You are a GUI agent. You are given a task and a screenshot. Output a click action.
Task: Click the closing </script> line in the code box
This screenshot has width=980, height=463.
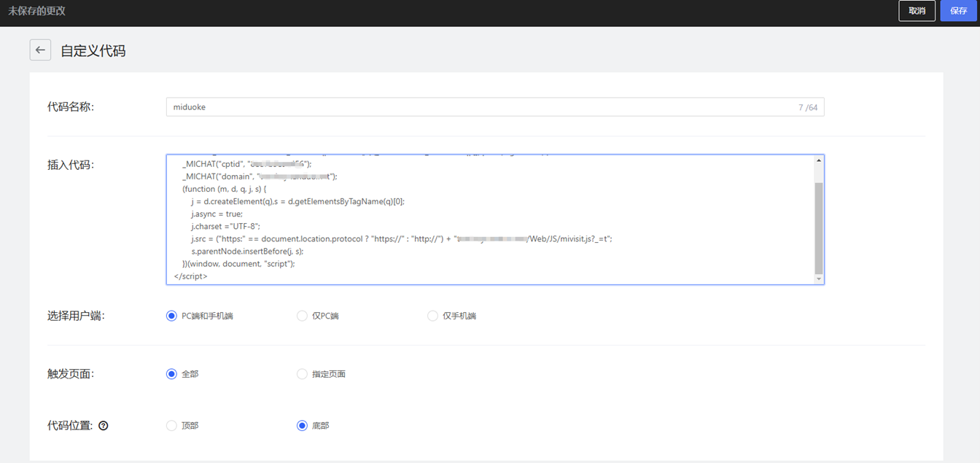[x=191, y=276]
